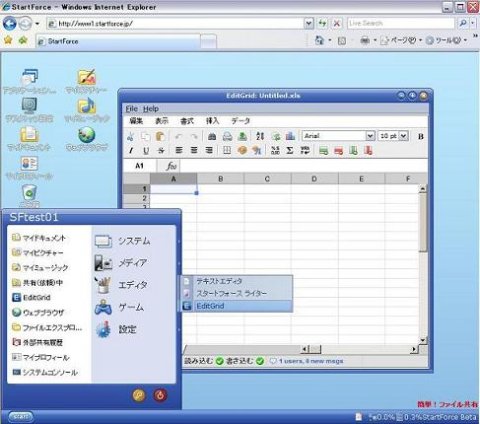Open EditGrid shortcut in start menu list
The width and height of the screenshot is (480, 424).
coord(32,297)
